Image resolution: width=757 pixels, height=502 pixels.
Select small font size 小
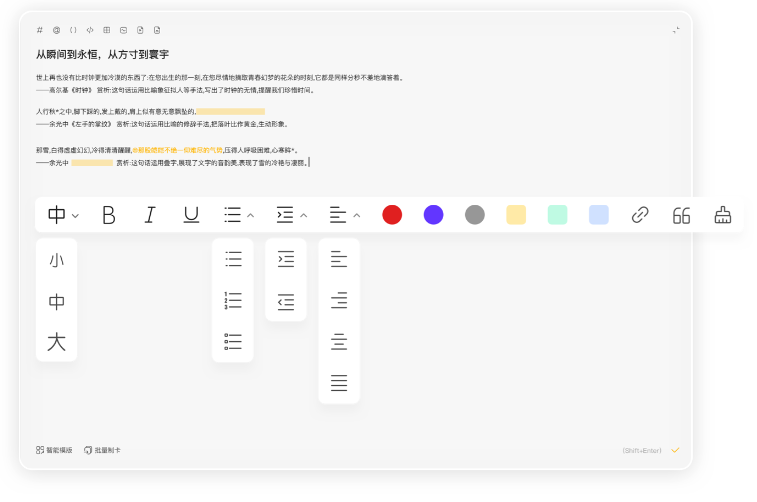pyautogui.click(x=56, y=260)
